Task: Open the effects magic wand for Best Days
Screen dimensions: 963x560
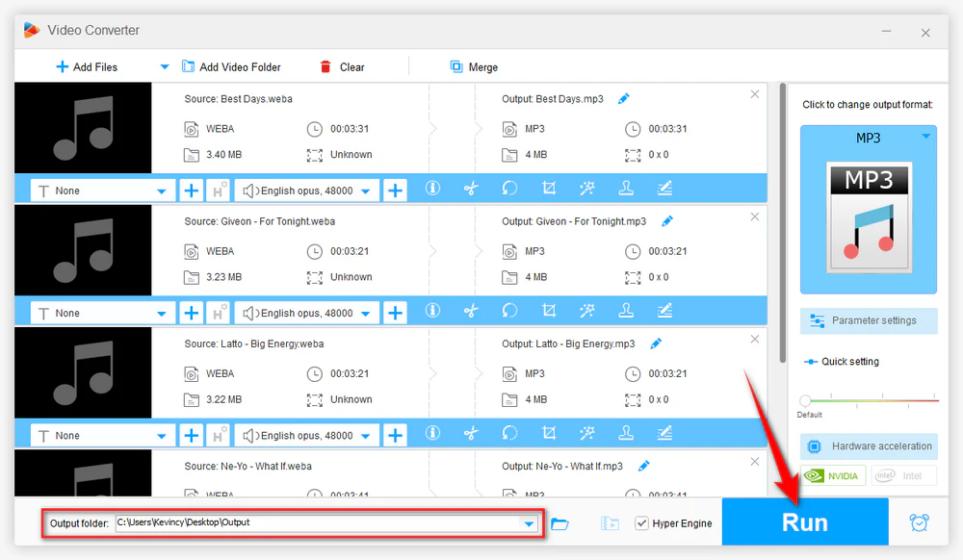Action: (587, 189)
